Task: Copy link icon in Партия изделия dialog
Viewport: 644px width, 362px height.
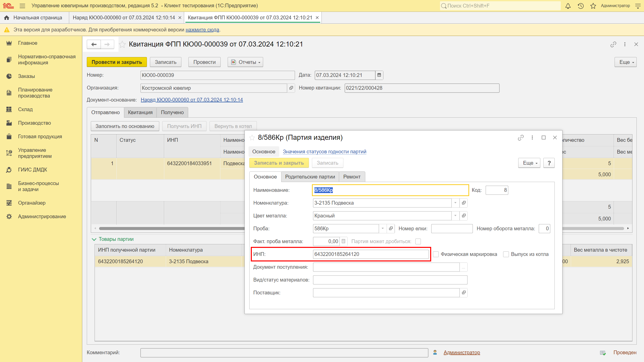Action: tap(521, 138)
